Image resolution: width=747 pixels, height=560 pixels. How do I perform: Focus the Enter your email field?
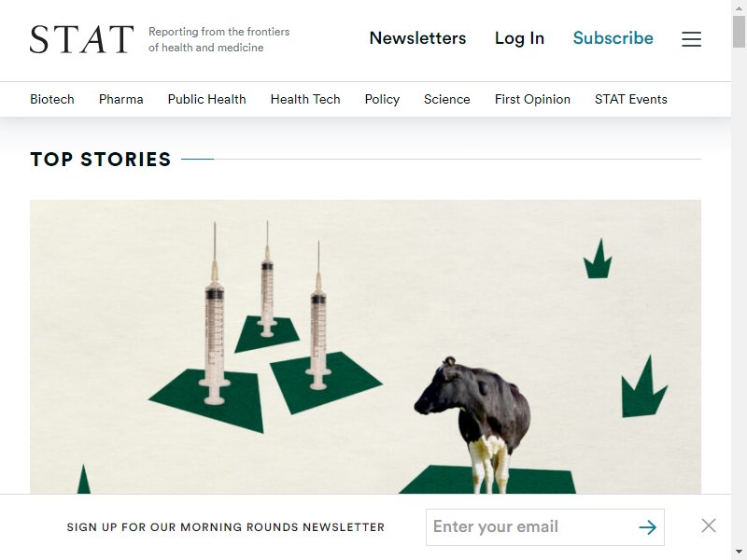[x=531, y=527]
